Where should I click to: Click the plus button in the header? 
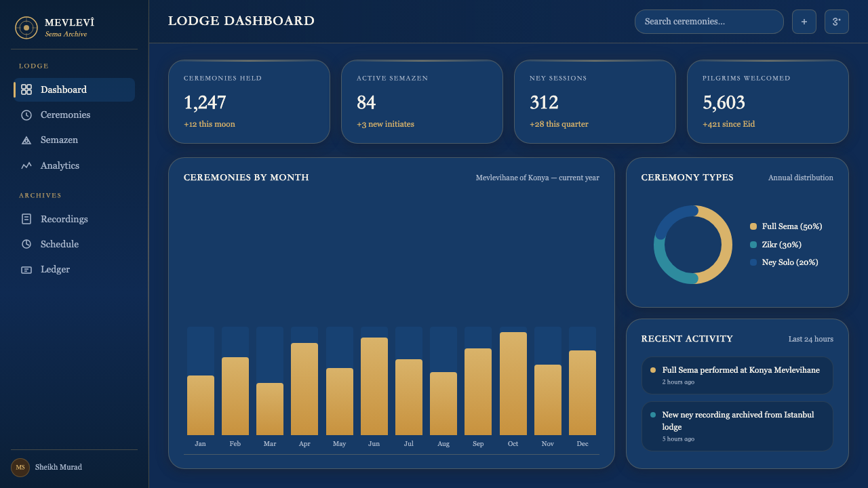(804, 22)
